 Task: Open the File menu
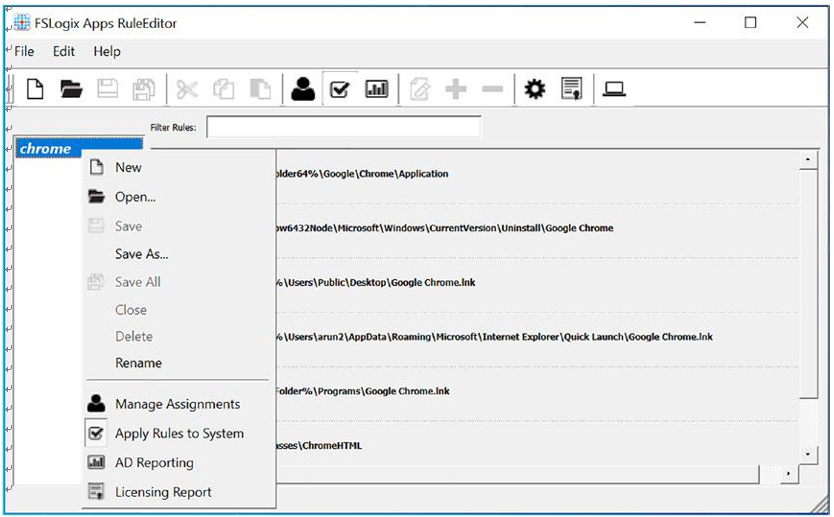click(x=24, y=52)
